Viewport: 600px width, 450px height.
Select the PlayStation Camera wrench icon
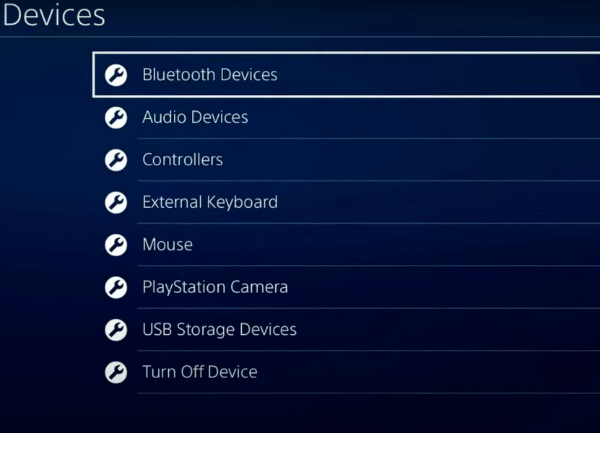pyautogui.click(x=116, y=287)
